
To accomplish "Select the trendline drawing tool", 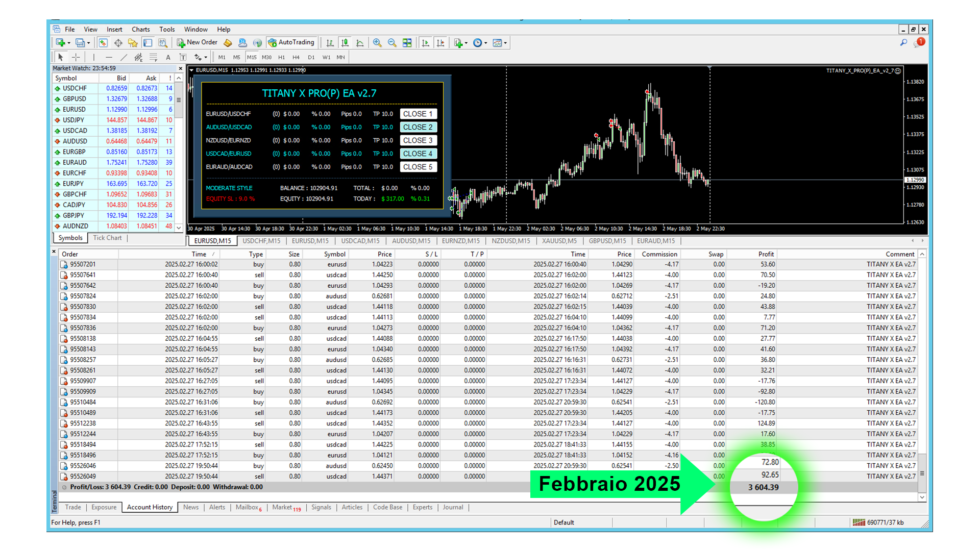I will [x=124, y=57].
